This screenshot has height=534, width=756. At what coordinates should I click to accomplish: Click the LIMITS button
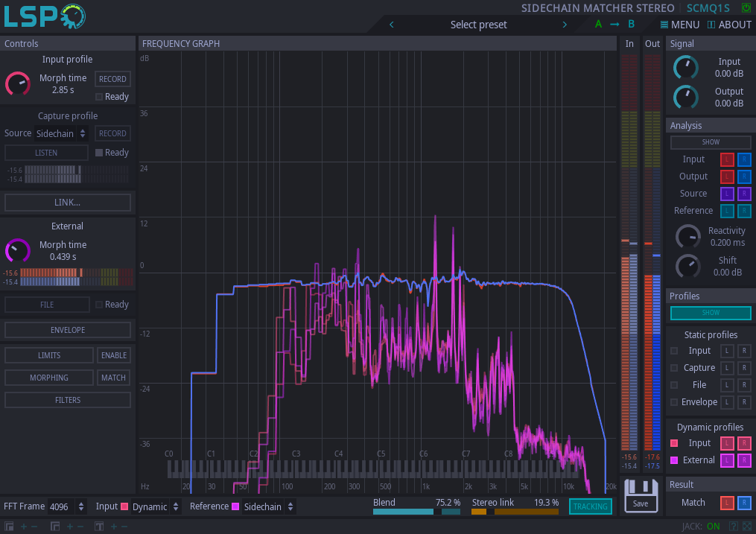(49, 355)
